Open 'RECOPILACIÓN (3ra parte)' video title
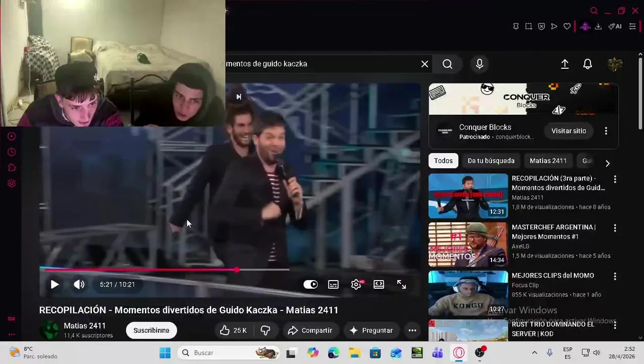 [558, 183]
